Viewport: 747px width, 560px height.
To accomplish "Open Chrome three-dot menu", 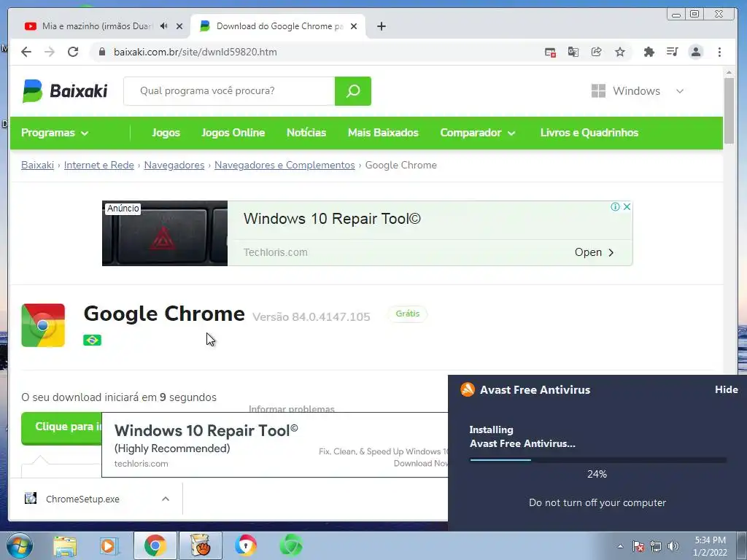I will pos(719,52).
